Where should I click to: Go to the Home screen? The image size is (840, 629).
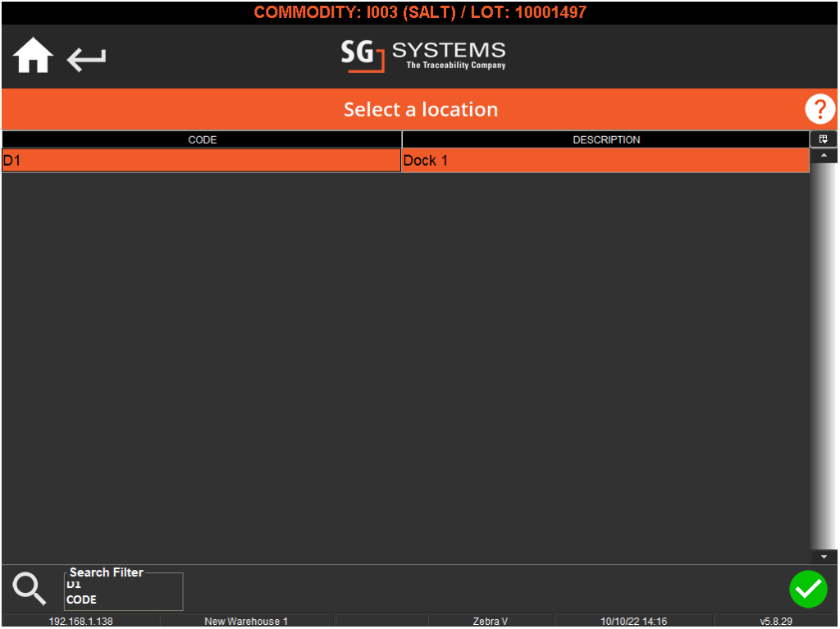[x=32, y=55]
